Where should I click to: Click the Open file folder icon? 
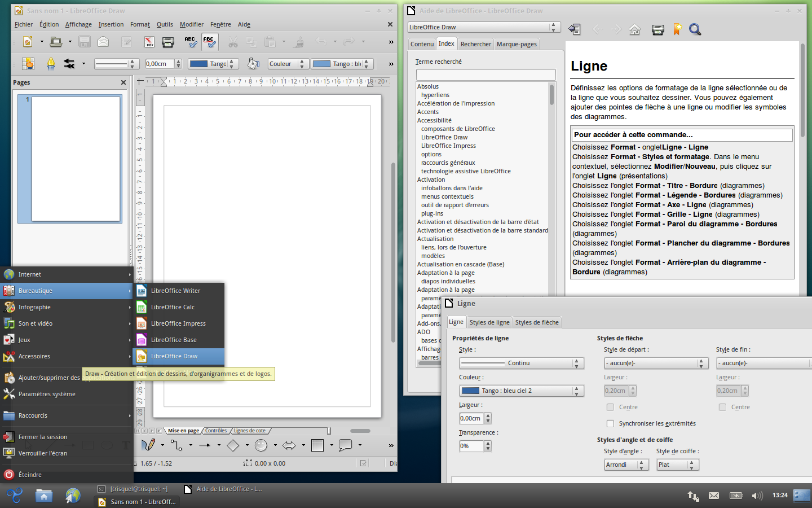click(x=55, y=41)
